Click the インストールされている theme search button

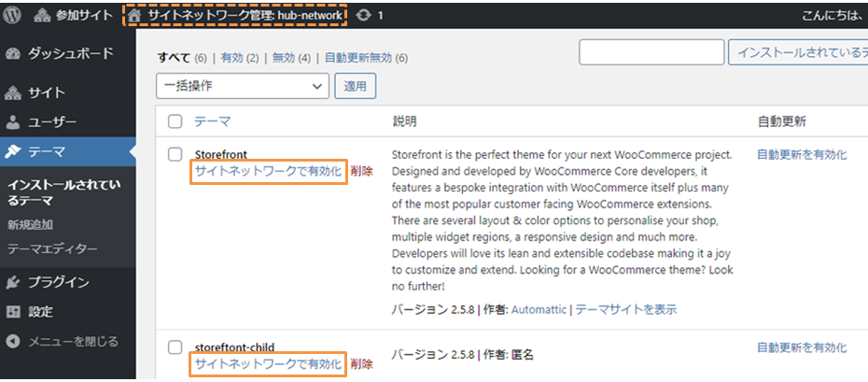(x=798, y=52)
